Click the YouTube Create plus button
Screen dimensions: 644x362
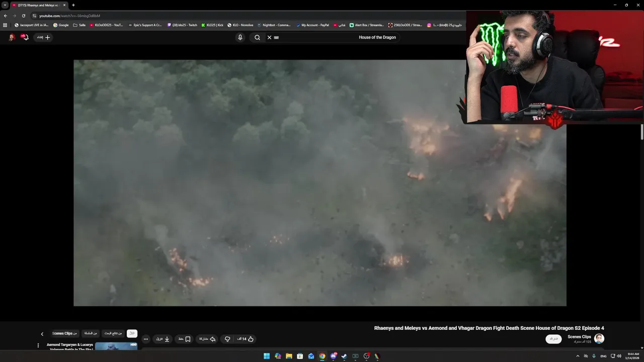(x=44, y=37)
